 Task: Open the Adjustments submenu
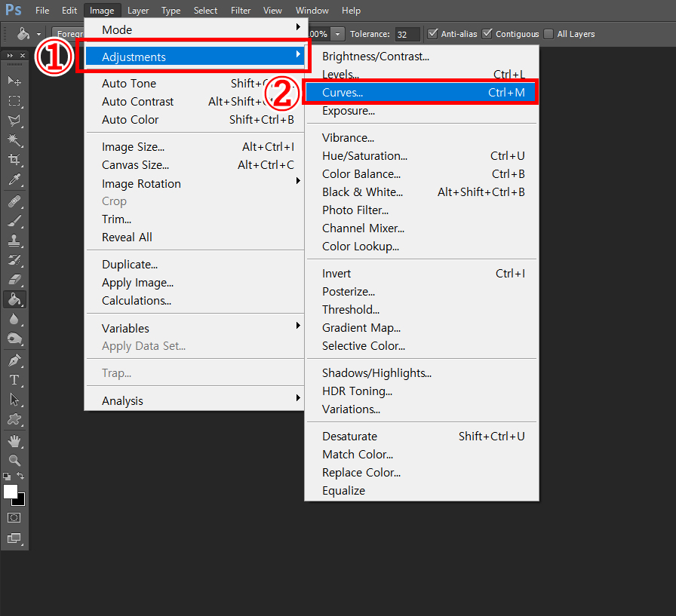195,57
